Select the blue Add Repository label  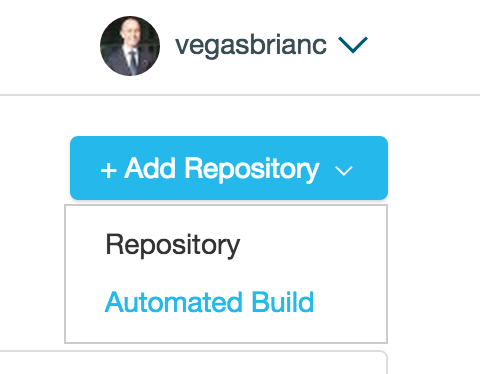[222, 169]
